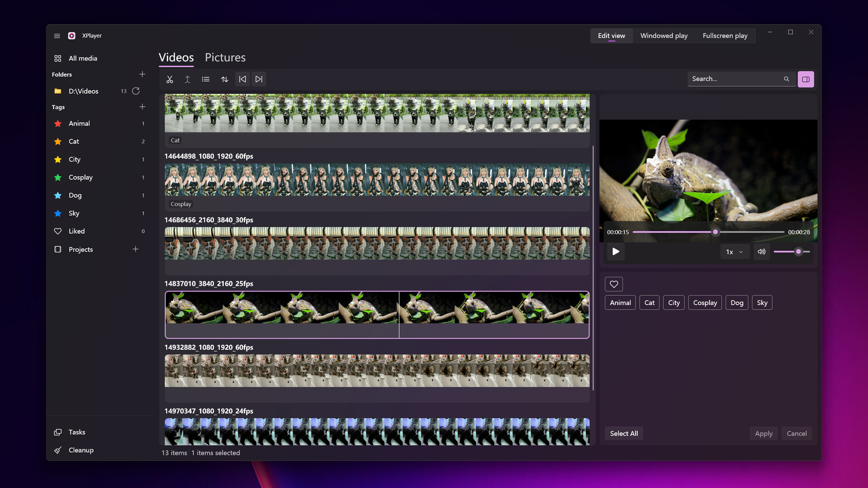Screen dimensions: 868x488
Task: Refresh the D:\Videos folder
Action: click(x=136, y=91)
